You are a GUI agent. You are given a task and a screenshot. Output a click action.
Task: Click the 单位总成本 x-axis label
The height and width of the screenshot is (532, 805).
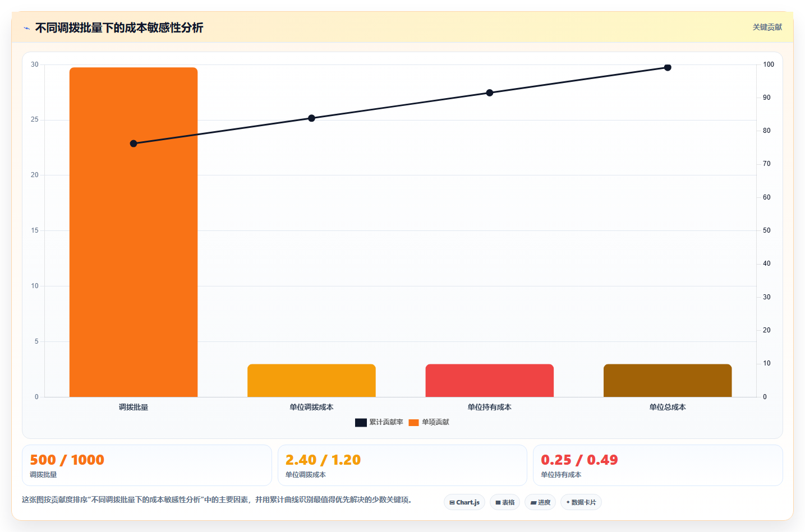(x=668, y=407)
